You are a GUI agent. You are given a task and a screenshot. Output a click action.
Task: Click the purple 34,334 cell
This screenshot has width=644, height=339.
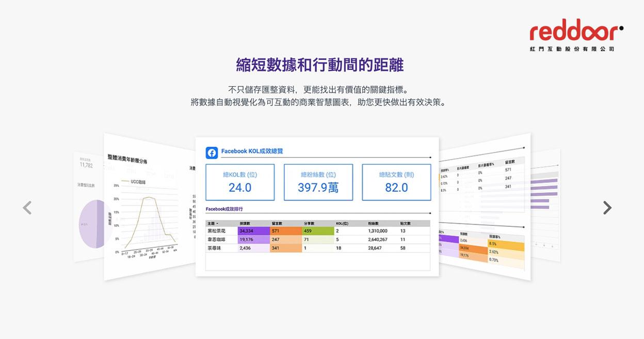(x=253, y=231)
